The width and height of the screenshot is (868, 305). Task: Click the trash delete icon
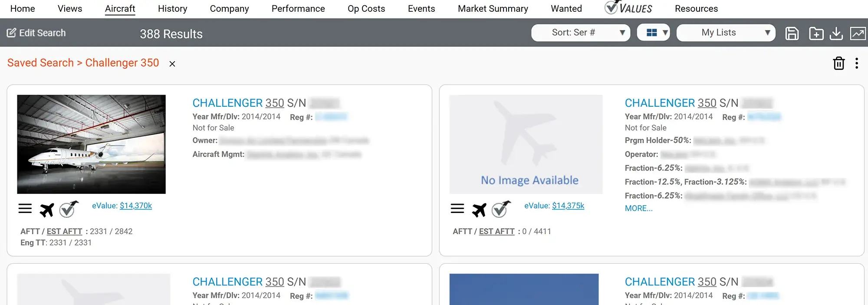point(838,63)
